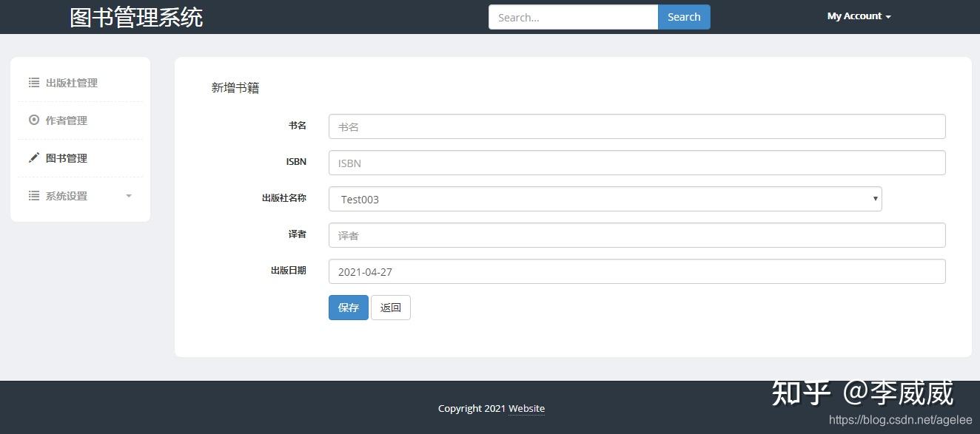This screenshot has width=980, height=434.
Task: Open the Website link in the footer
Action: (526, 408)
